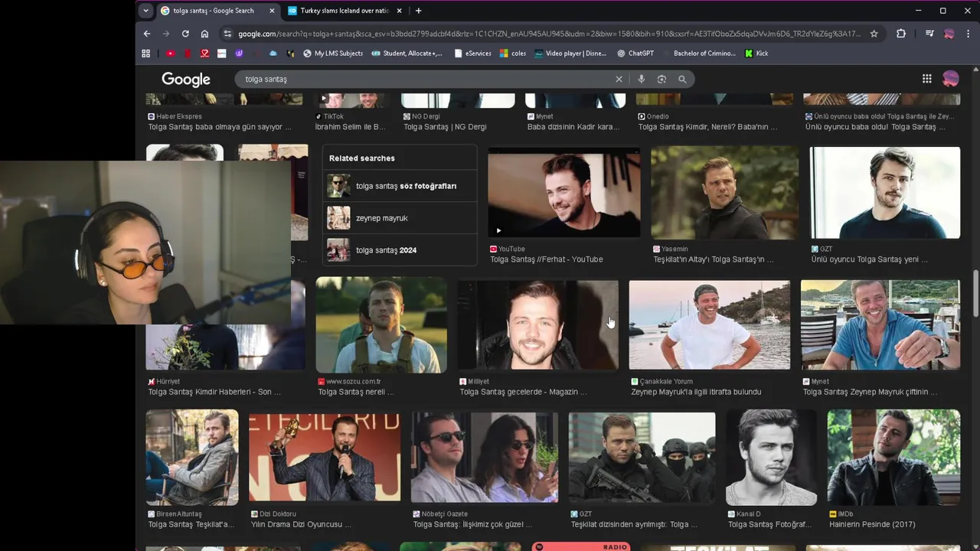Open GZT Ünlü oyuncu image result
Viewport: 980px width, 551px height.
(885, 192)
